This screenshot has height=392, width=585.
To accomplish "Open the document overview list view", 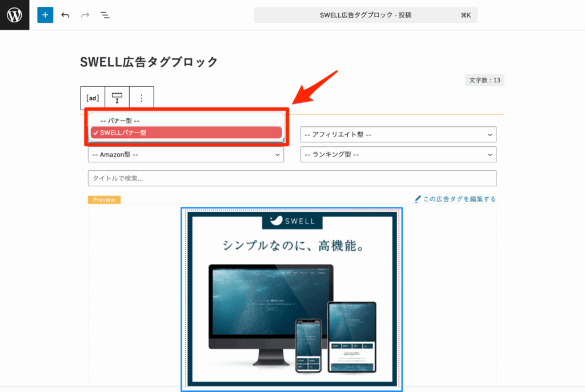I will tap(105, 15).
